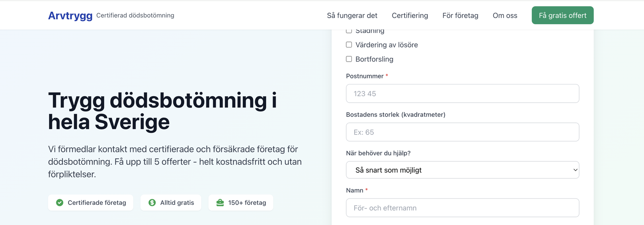Click the Arvtrygg logo in the header
This screenshot has width=644, height=225.
pos(70,16)
